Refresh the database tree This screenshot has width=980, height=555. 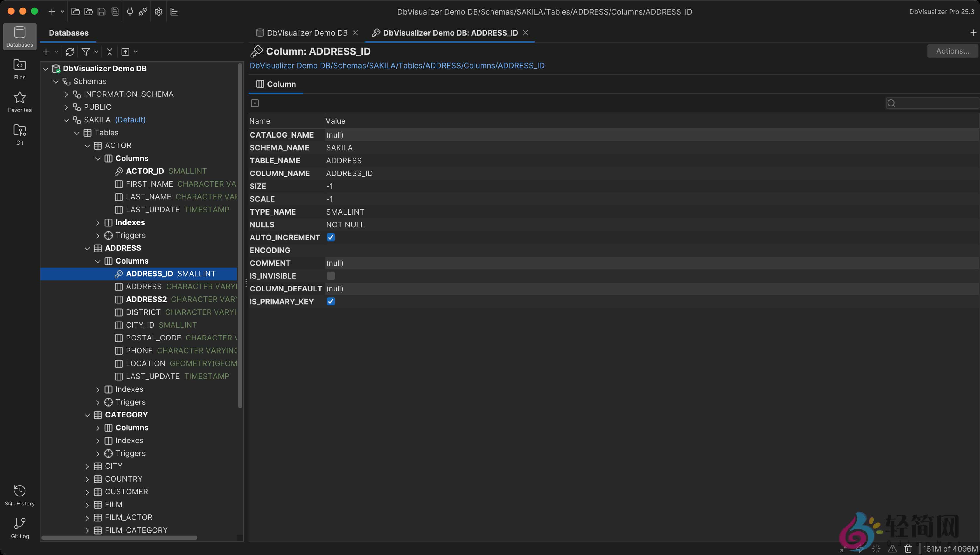[70, 52]
